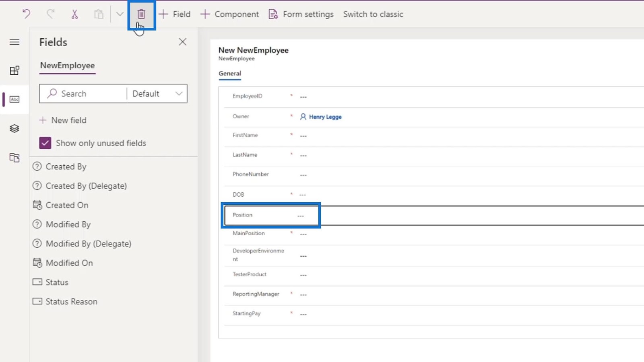Click the delete trash can icon

click(x=141, y=14)
